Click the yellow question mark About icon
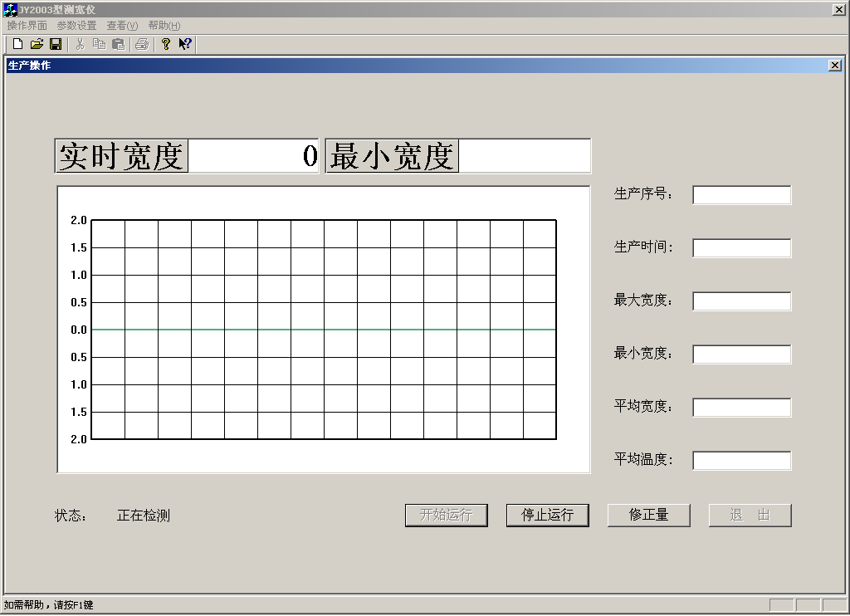 pos(165,44)
